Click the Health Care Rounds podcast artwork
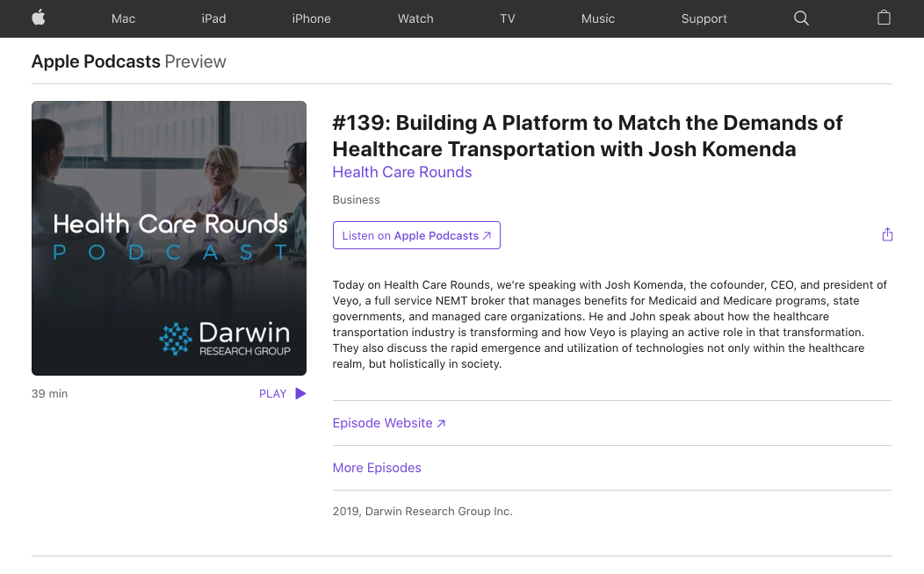 170,239
